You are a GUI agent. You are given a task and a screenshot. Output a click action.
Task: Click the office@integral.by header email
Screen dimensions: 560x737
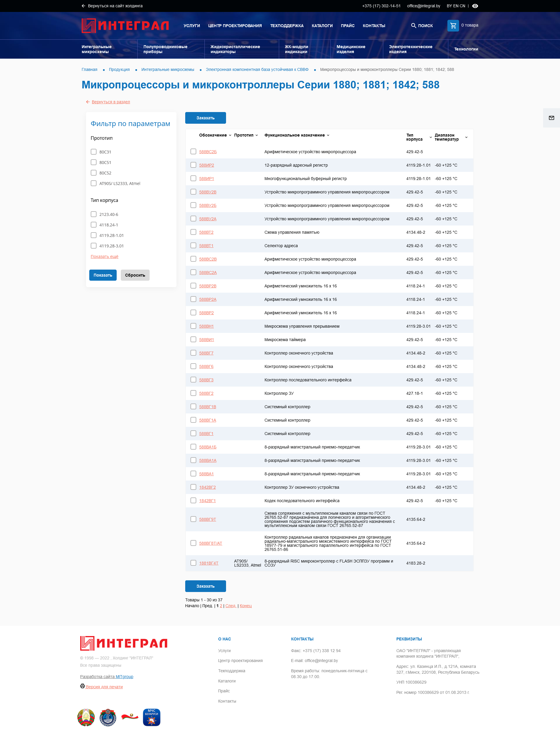pos(423,6)
